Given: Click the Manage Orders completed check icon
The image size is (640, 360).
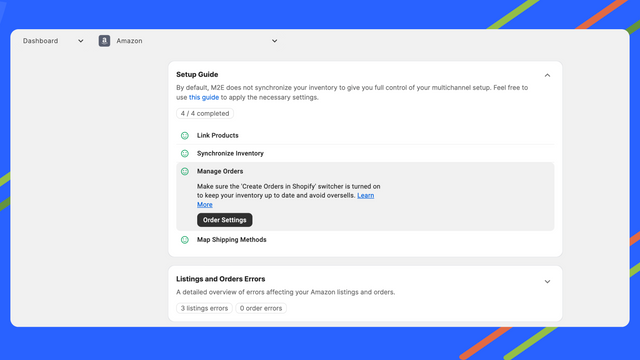Looking at the screenshot, I should point(185,171).
